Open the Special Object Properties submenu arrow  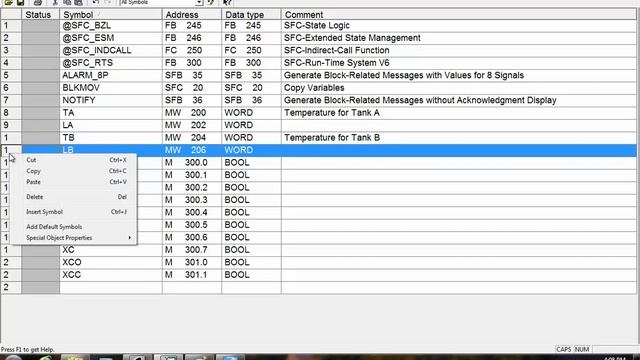point(129,238)
